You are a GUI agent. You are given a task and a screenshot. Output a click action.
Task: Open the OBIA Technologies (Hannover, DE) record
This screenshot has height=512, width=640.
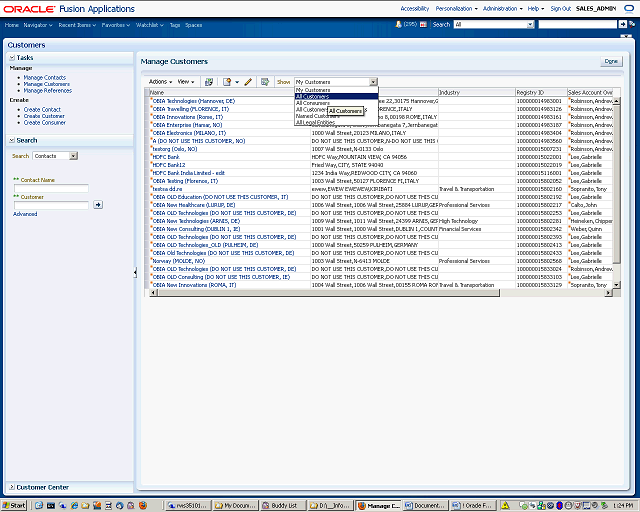(x=194, y=101)
